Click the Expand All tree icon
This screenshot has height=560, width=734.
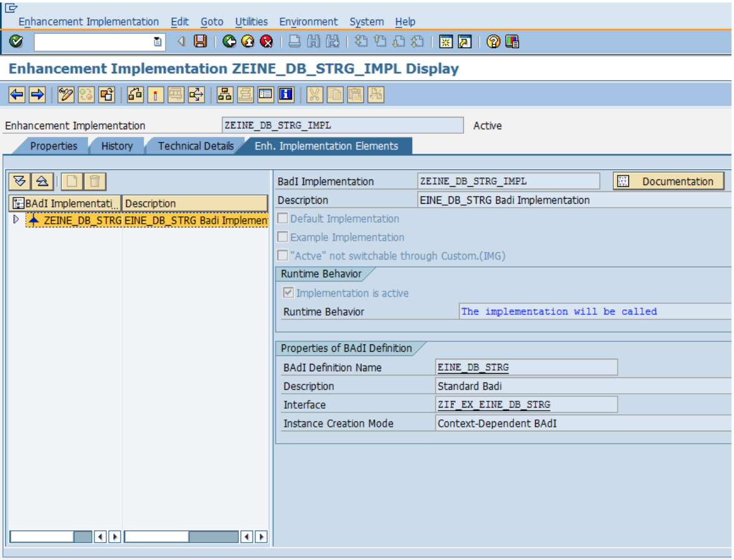[x=19, y=181]
